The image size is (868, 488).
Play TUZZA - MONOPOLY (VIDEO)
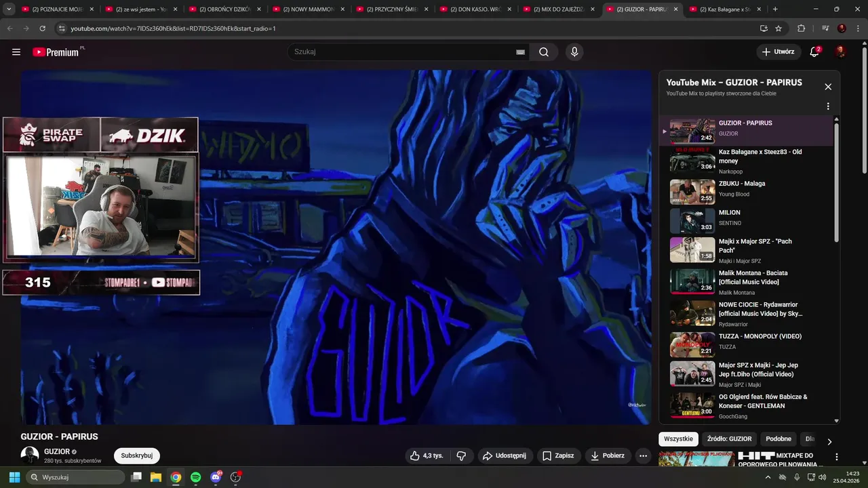pyautogui.click(x=746, y=344)
